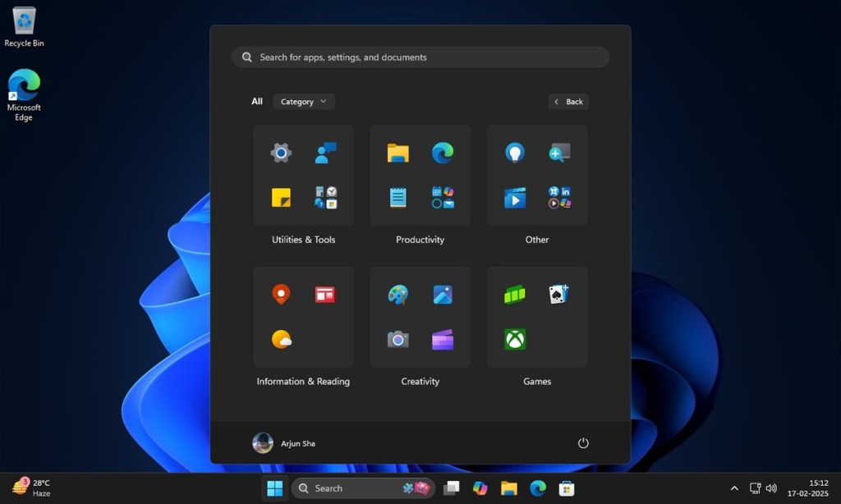Expand the Productivity more-apps cluster
841x504 pixels.
443,197
